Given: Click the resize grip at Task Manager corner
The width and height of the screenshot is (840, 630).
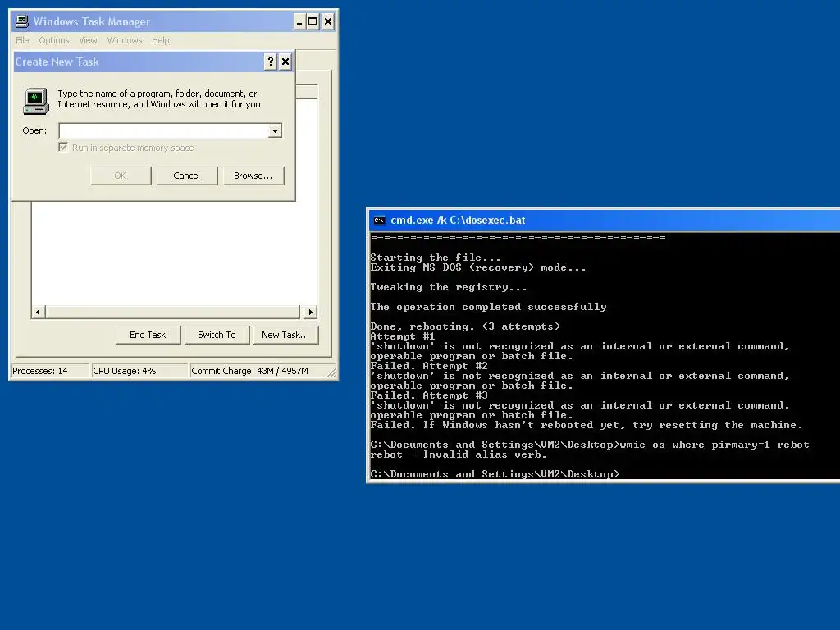Looking at the screenshot, I should point(331,372).
